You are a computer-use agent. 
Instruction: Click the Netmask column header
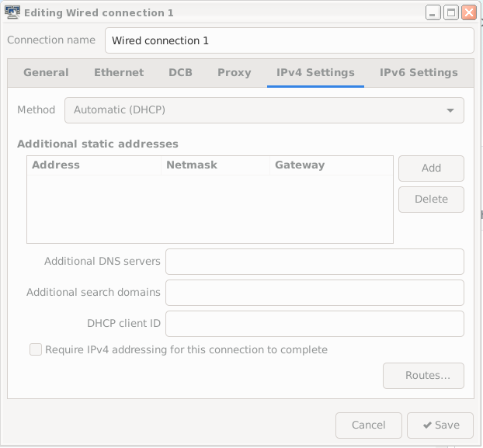tap(215, 165)
